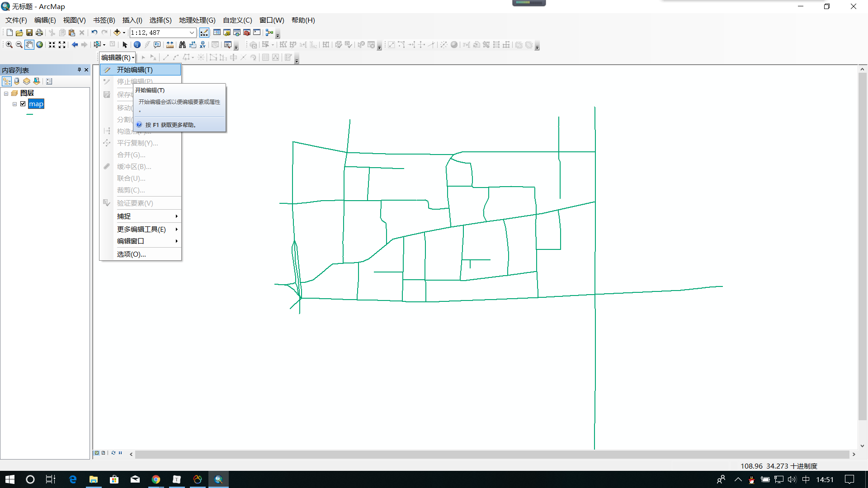Select the Identify tool
Image resolution: width=868 pixels, height=488 pixels.
(x=137, y=45)
